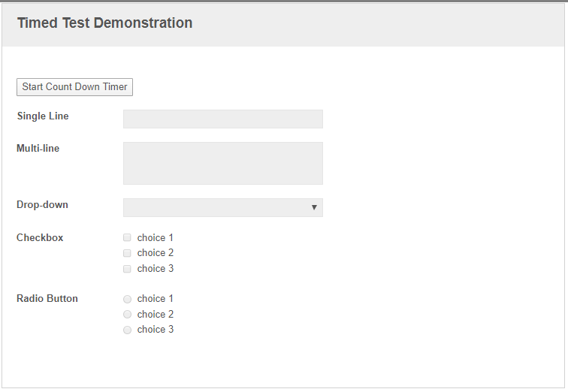Click the choice 3 text beside the radio button
Screen dimensions: 568x392
(156, 330)
